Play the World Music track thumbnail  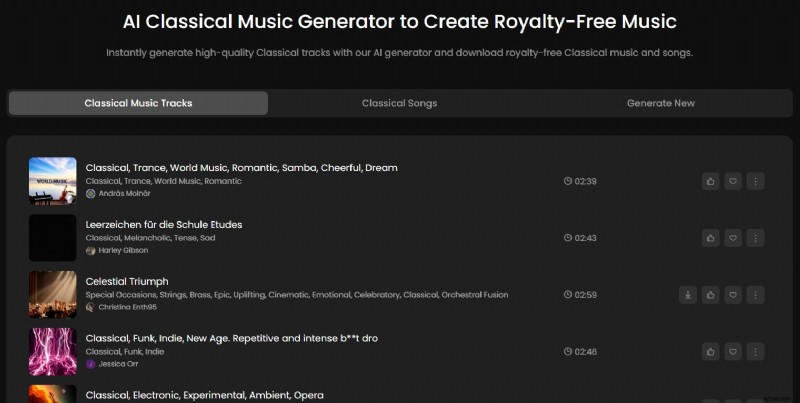click(53, 181)
